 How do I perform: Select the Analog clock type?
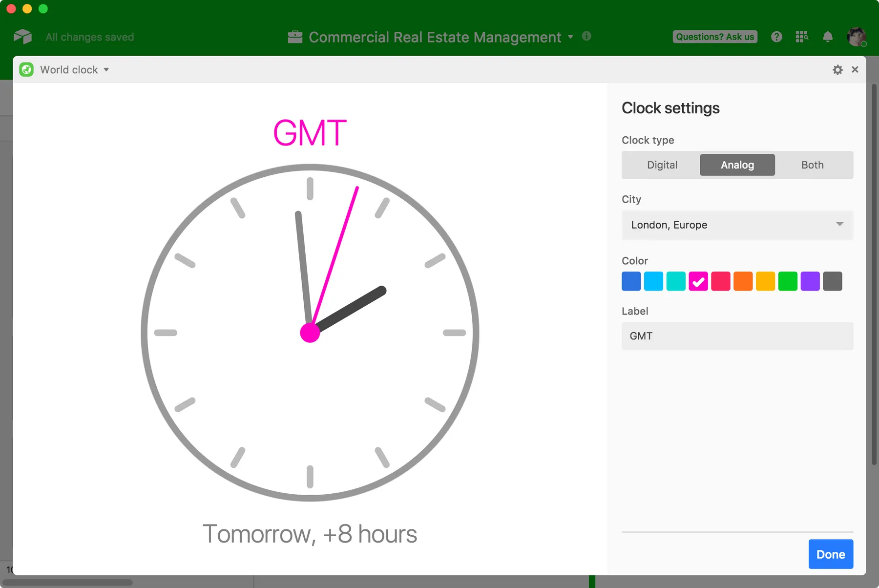pyautogui.click(x=737, y=165)
